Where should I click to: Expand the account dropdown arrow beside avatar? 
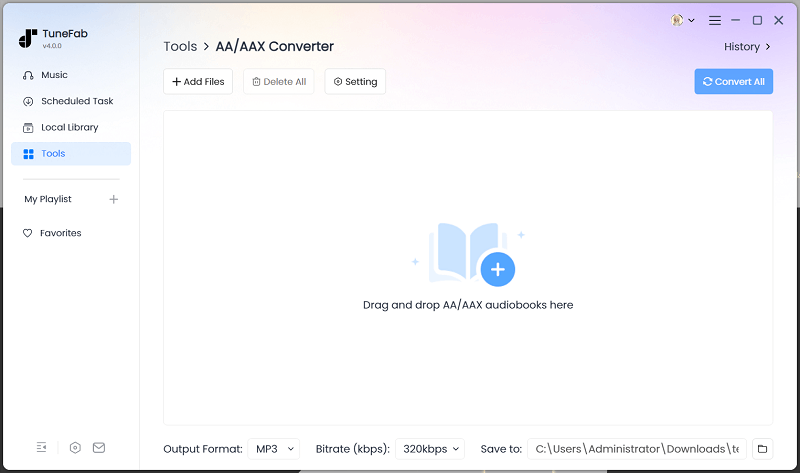click(x=691, y=21)
